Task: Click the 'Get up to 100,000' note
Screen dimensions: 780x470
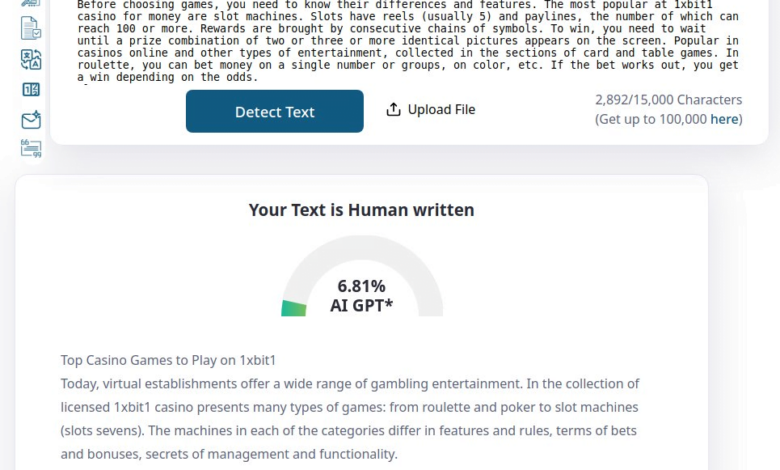Action: 669,119
